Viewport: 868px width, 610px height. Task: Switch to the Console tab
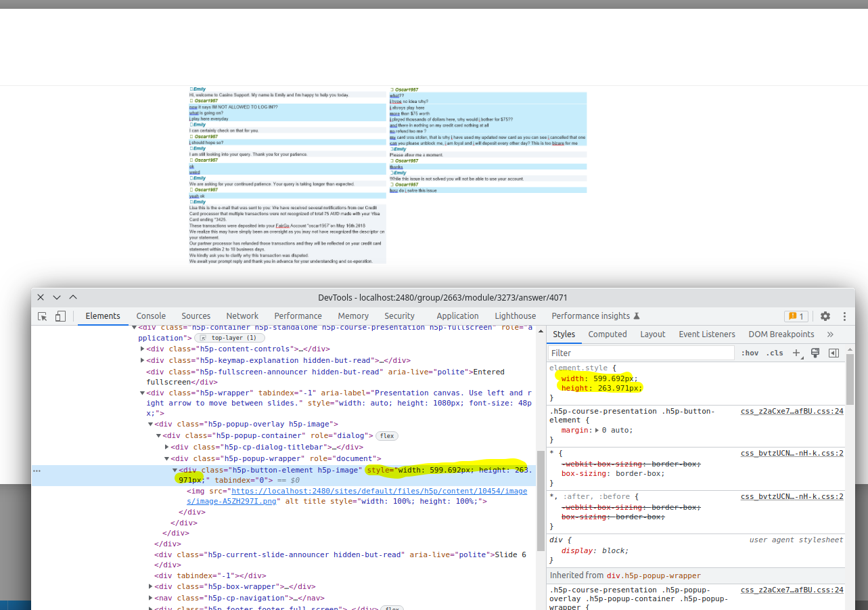point(151,316)
